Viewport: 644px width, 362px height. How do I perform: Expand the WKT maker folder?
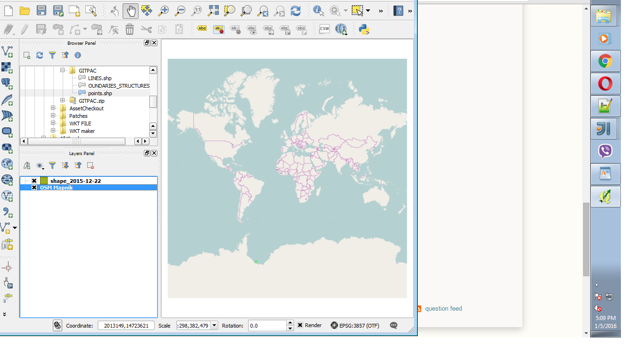click(53, 131)
